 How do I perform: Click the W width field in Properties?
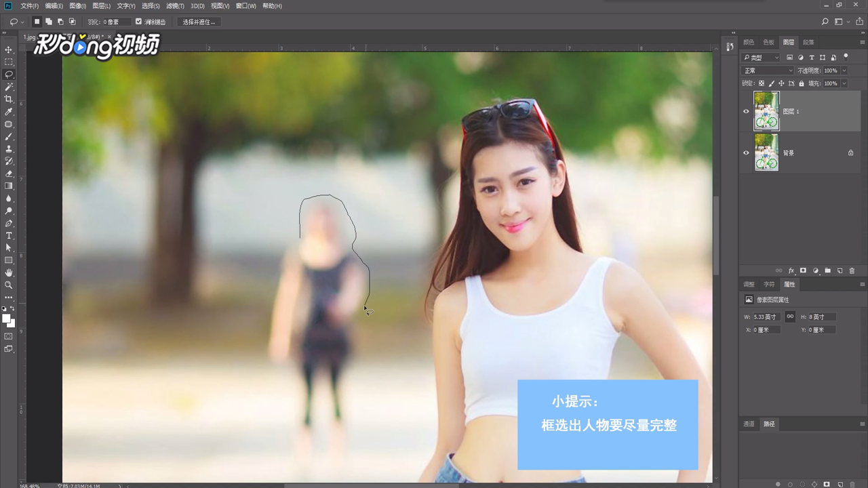[768, 317]
